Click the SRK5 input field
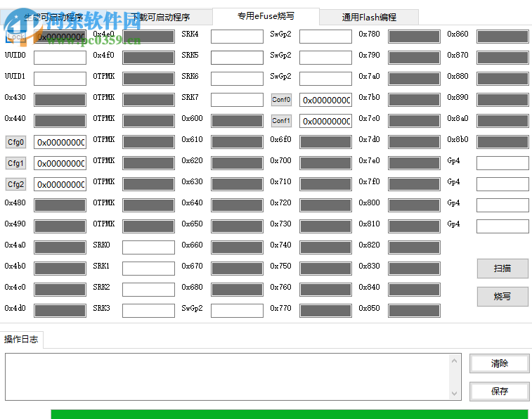Screen dimensions: 532x419 pos(237,58)
